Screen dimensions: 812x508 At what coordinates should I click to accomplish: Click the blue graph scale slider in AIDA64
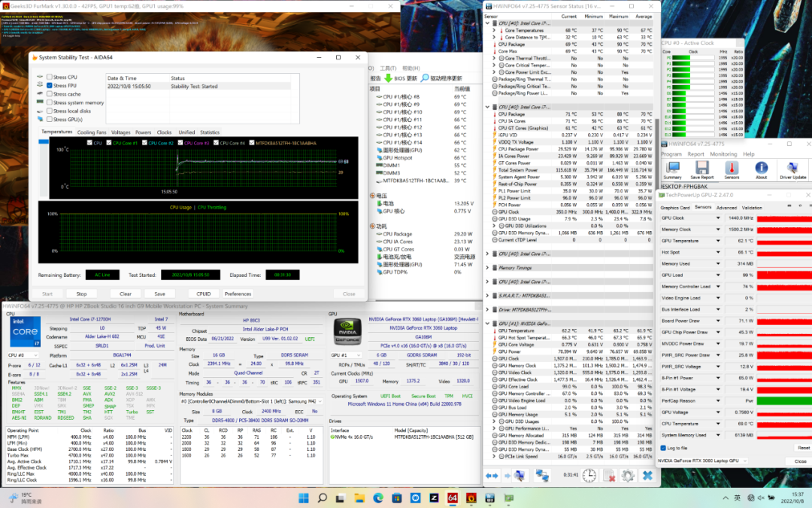tap(44, 141)
